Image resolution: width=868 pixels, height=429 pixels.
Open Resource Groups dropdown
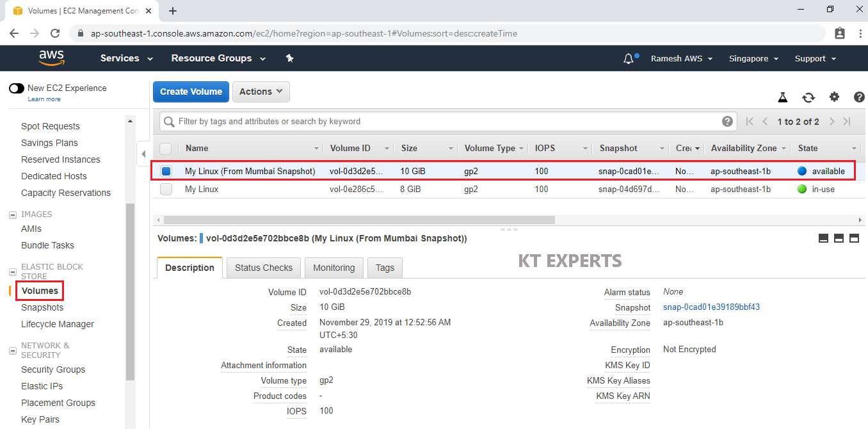pyautogui.click(x=218, y=58)
